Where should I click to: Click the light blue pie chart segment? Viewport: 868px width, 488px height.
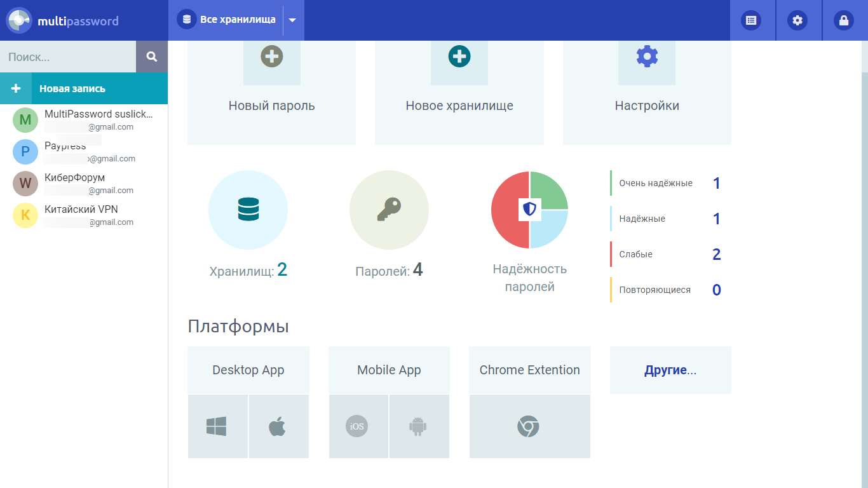point(552,232)
